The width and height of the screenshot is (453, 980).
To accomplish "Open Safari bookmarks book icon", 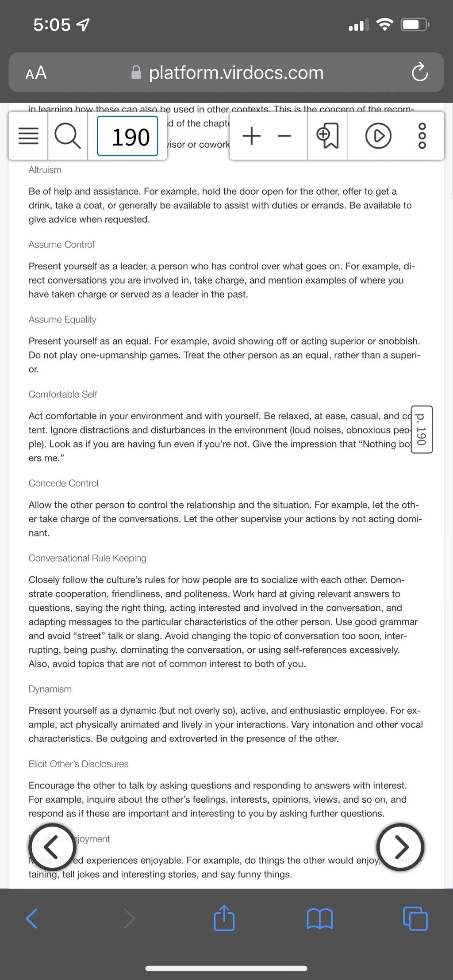I will tap(319, 919).
